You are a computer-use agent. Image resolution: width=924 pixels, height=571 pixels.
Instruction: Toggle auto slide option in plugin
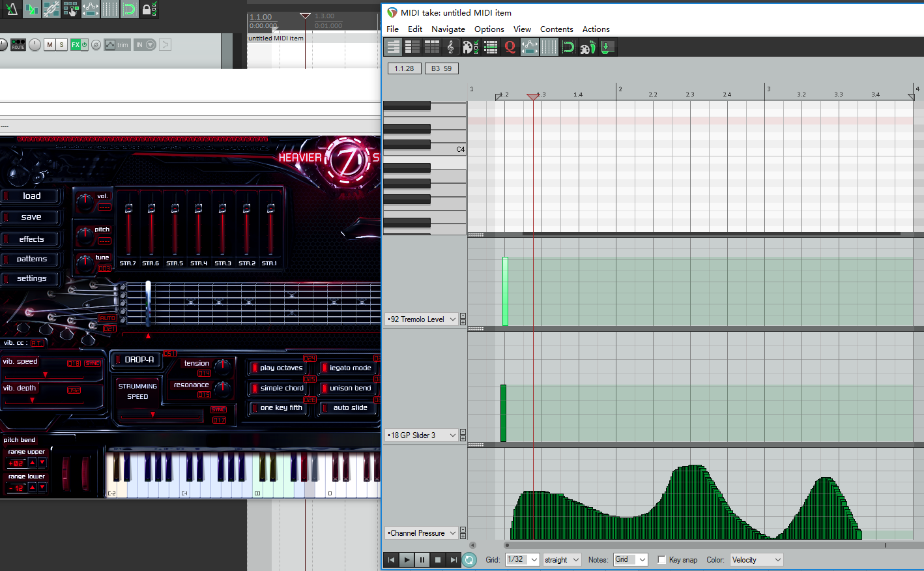click(347, 408)
